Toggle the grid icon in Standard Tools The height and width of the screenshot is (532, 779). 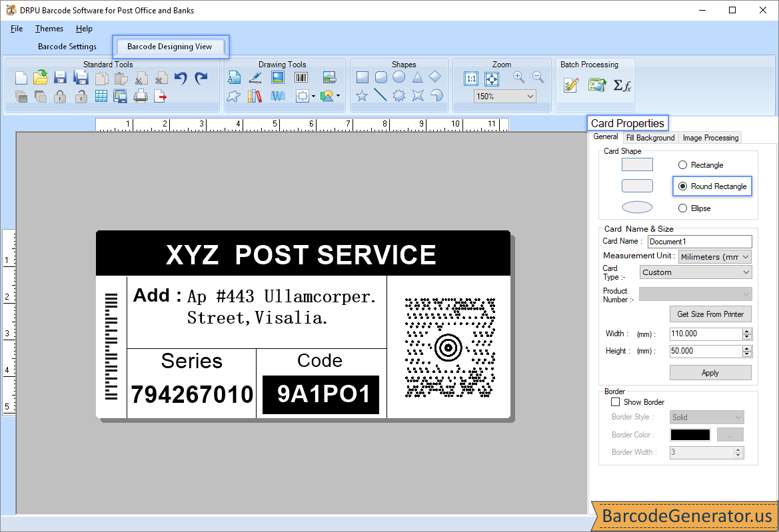click(101, 96)
